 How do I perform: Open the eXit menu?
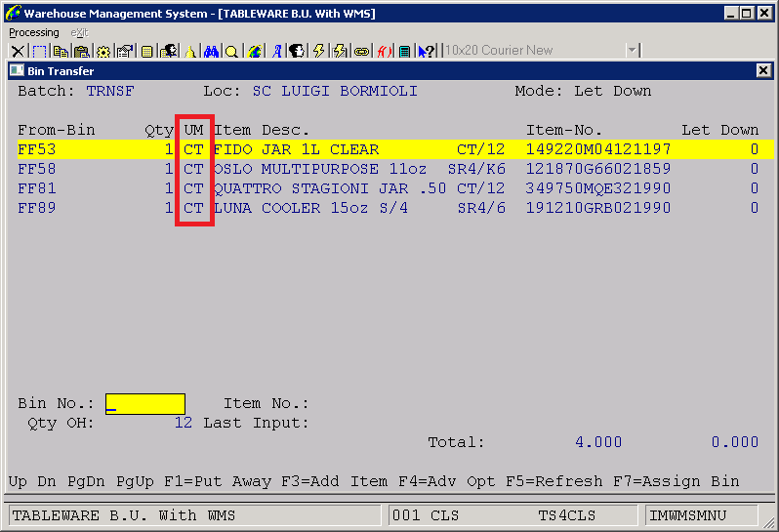tap(79, 33)
